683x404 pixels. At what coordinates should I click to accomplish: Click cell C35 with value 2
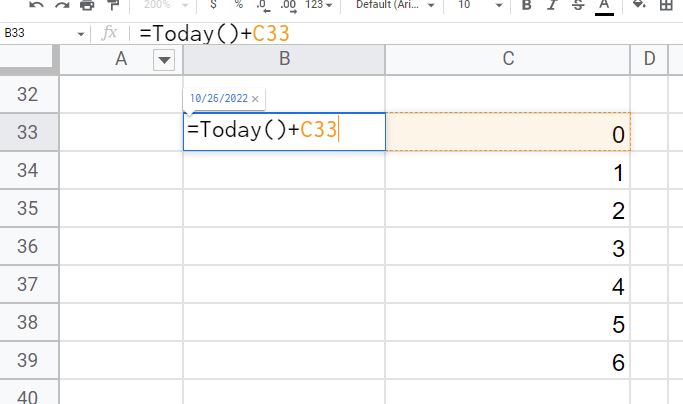coord(508,208)
